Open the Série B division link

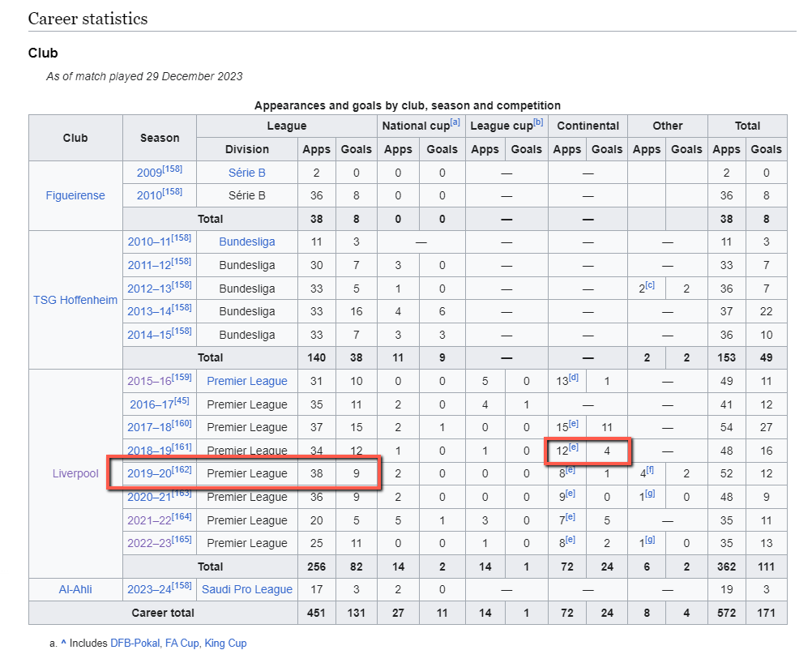[x=247, y=173]
